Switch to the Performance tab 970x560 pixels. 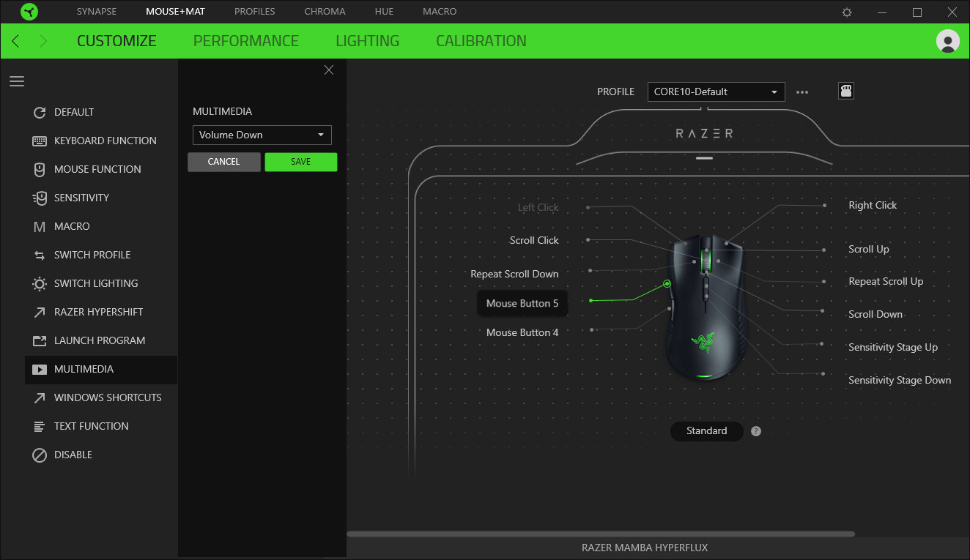(x=245, y=41)
